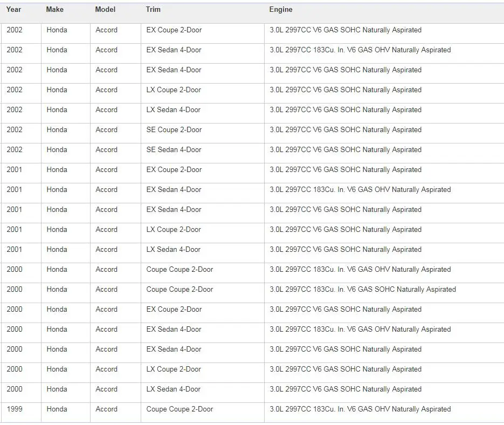Select 2002 LX Coupe 2-Door trim cell
The height and width of the screenshot is (425, 504).
pyautogui.click(x=203, y=93)
